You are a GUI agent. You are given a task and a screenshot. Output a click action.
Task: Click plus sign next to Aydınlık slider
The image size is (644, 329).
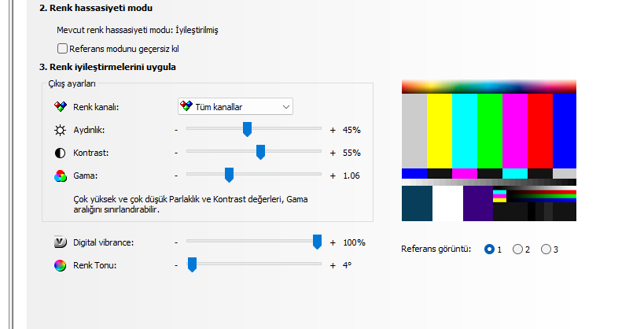[333, 130]
